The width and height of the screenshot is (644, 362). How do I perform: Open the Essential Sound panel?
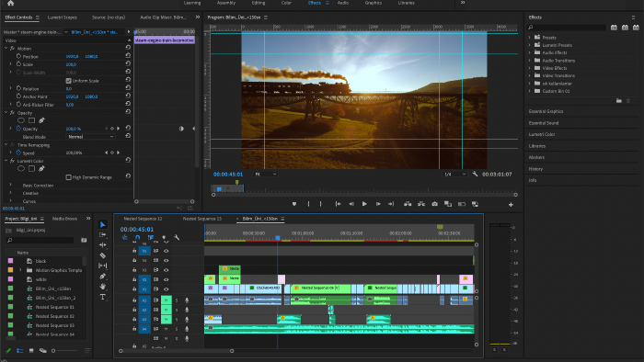pyautogui.click(x=544, y=122)
